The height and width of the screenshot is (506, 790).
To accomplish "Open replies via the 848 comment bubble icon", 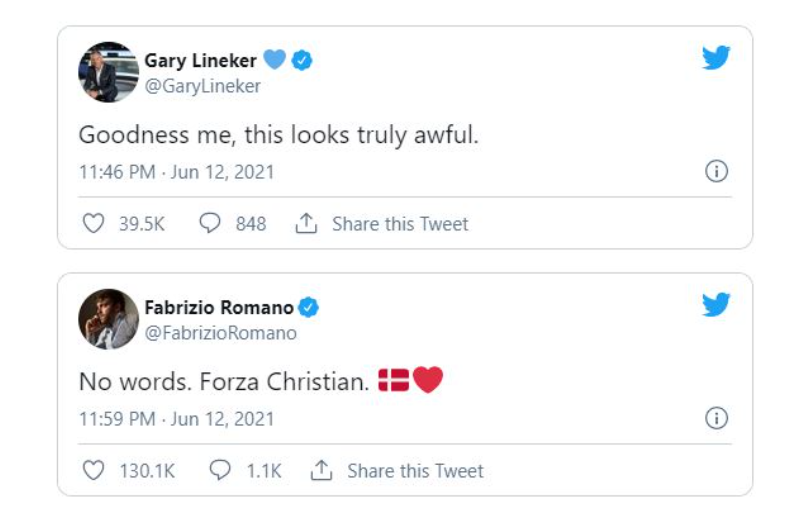I will (x=210, y=224).
